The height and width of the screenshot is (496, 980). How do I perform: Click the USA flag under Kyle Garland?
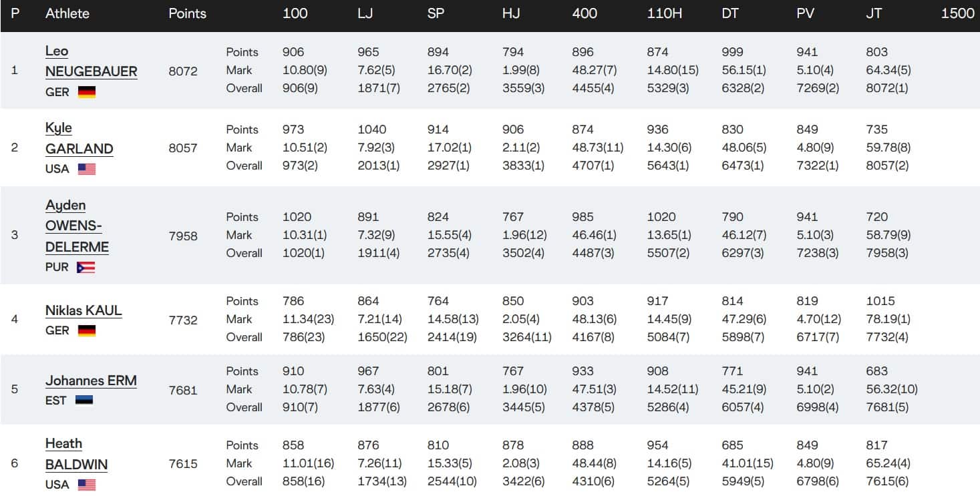click(87, 169)
